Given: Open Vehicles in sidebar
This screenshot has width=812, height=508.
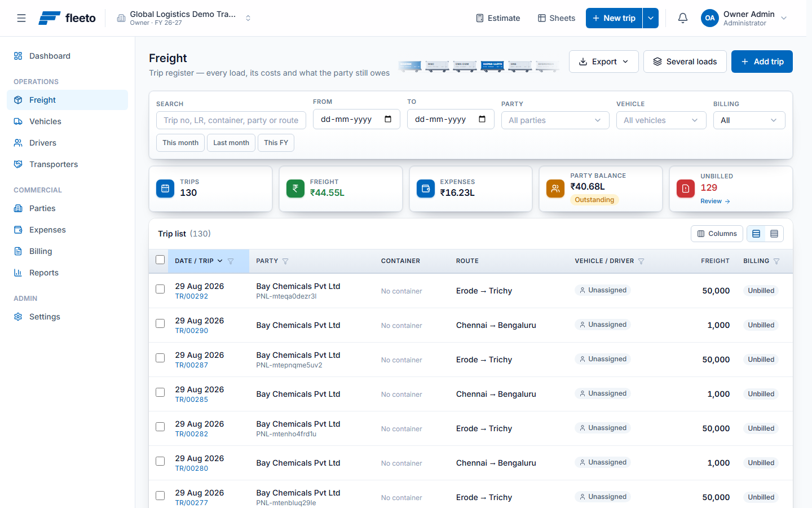Looking at the screenshot, I should (68, 121).
